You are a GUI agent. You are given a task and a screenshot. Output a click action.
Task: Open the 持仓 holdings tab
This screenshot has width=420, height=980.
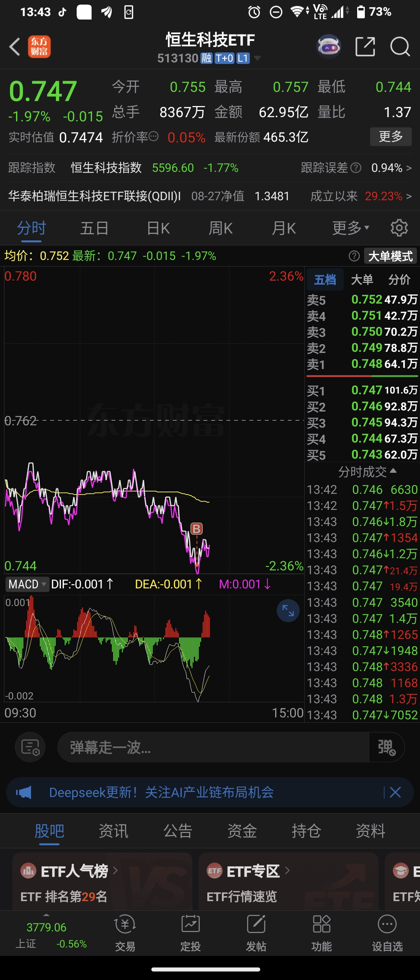click(x=306, y=831)
